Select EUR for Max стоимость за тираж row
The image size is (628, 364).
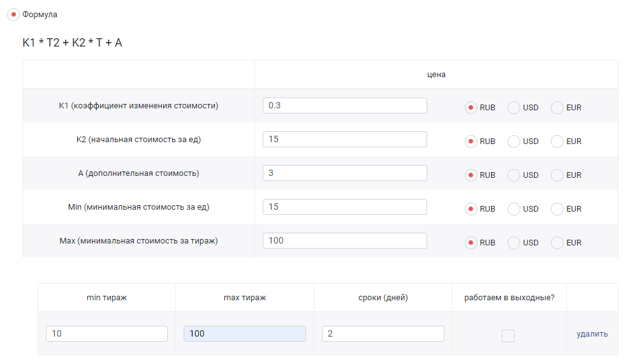(557, 243)
